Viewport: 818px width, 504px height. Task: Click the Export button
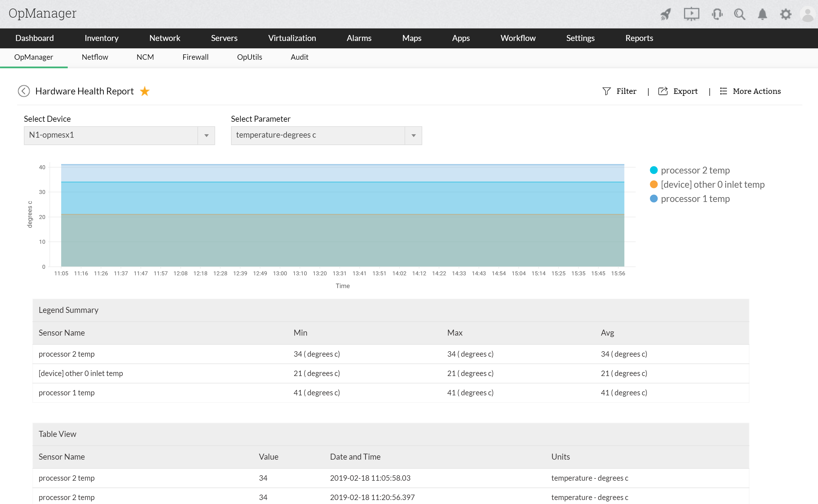pos(678,91)
